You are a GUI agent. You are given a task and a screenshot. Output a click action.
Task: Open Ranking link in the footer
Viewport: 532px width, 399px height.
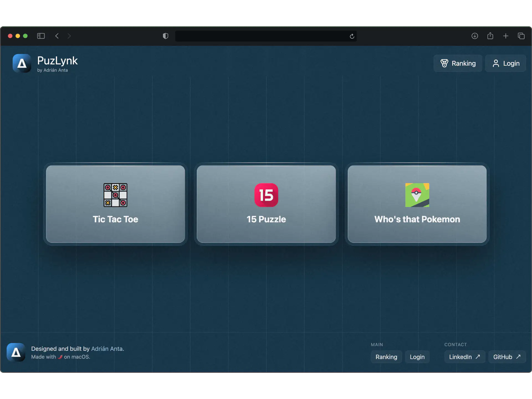pos(386,357)
